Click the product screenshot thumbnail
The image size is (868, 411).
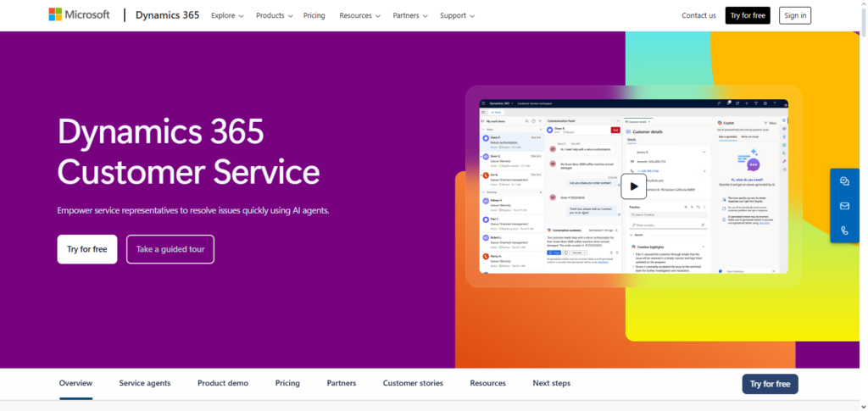point(633,186)
